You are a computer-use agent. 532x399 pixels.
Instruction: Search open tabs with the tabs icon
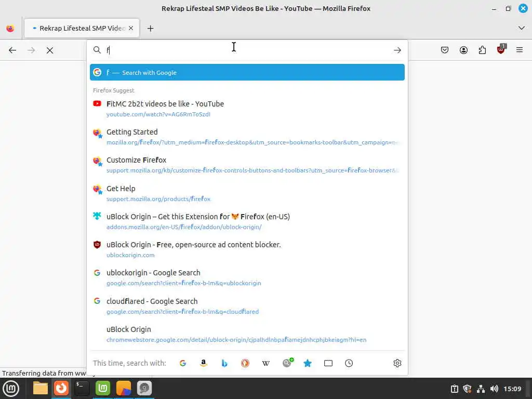(x=328, y=363)
